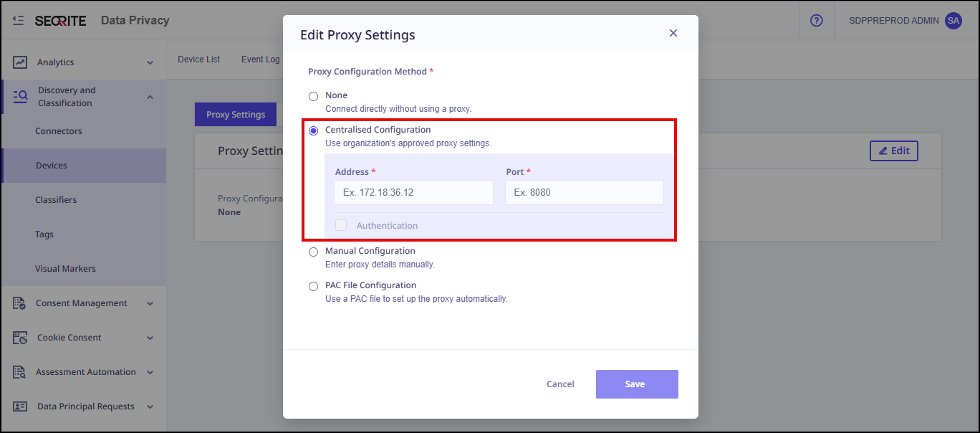Click the Assessment Automation icon
The image size is (980, 433).
click(20, 372)
